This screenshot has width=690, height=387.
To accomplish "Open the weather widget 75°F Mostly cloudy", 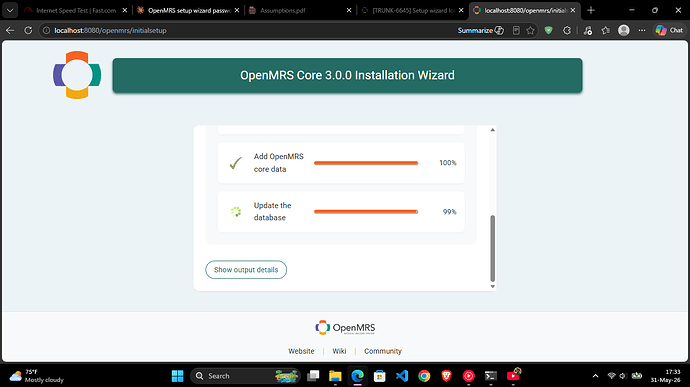I will (x=37, y=376).
